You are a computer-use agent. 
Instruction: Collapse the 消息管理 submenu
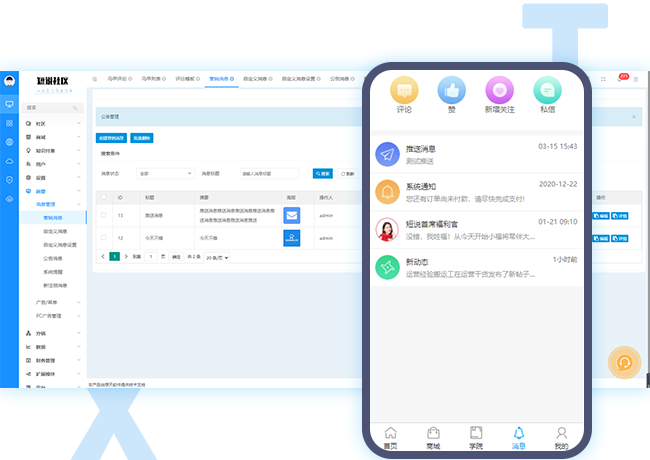(53, 204)
